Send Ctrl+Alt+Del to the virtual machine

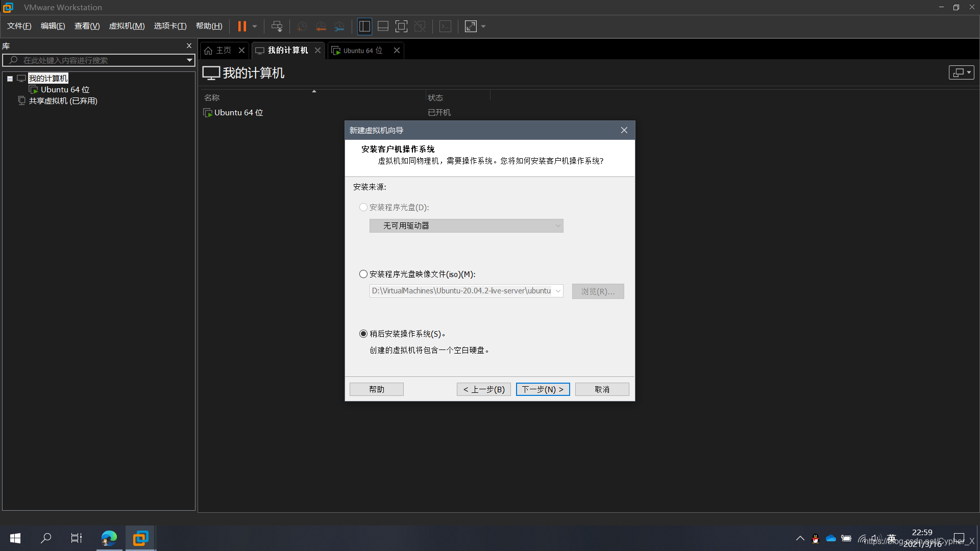pyautogui.click(x=277, y=26)
